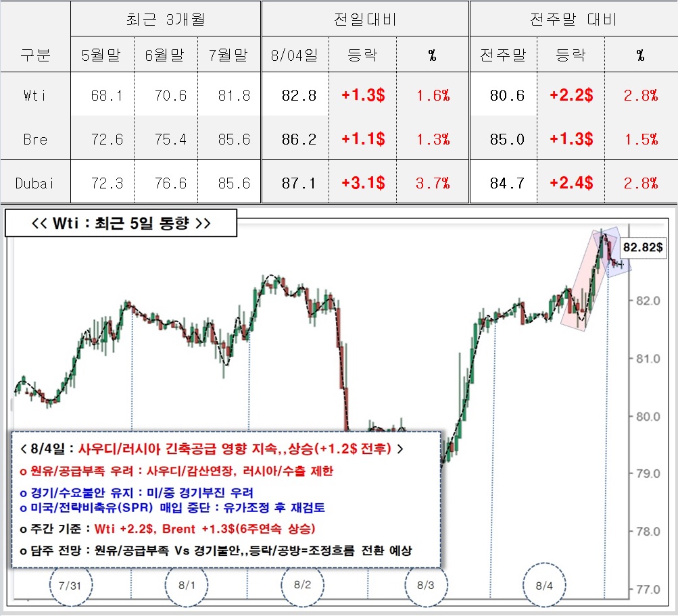The width and height of the screenshot is (678, 616).
Task: Select the '담주 전망' outlook line
Action: click(216, 550)
